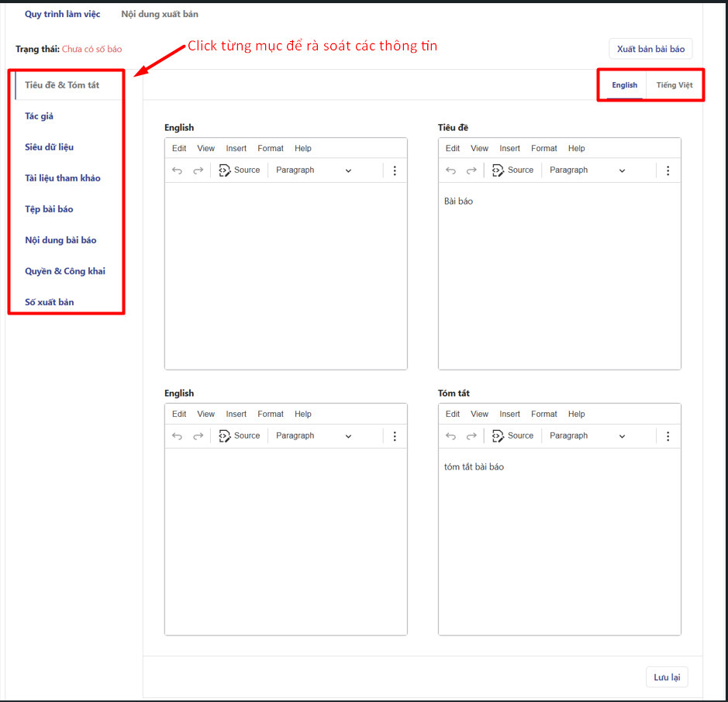Open more options in top-left English editor
728x702 pixels.
coord(394,170)
